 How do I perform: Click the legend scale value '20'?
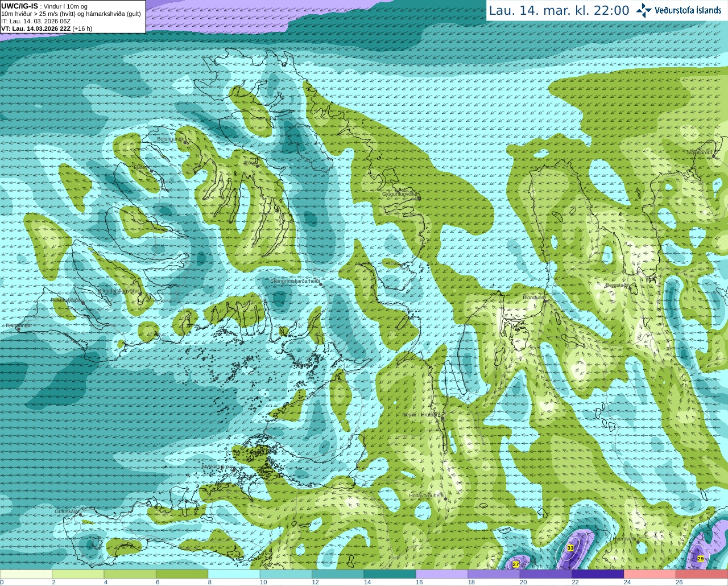coord(523,582)
